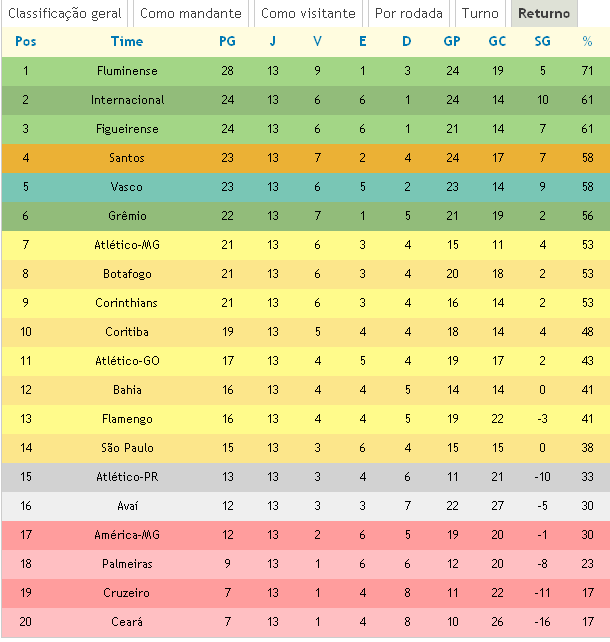610x642 pixels.
Task: Sort table by PG points header
Action: coord(228,42)
